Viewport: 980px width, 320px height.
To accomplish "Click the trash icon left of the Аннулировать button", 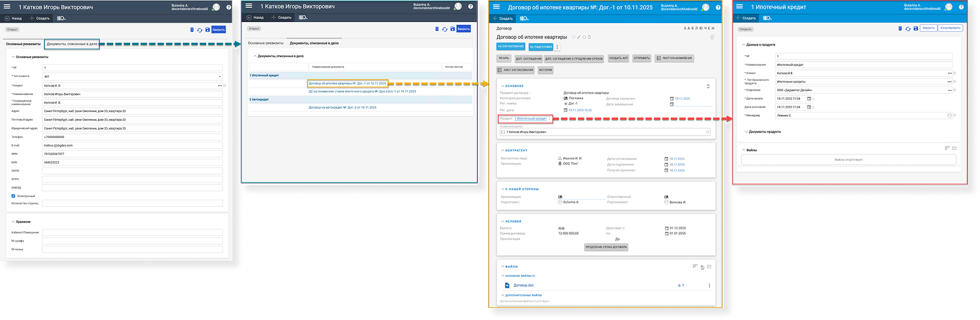I will [x=900, y=29].
